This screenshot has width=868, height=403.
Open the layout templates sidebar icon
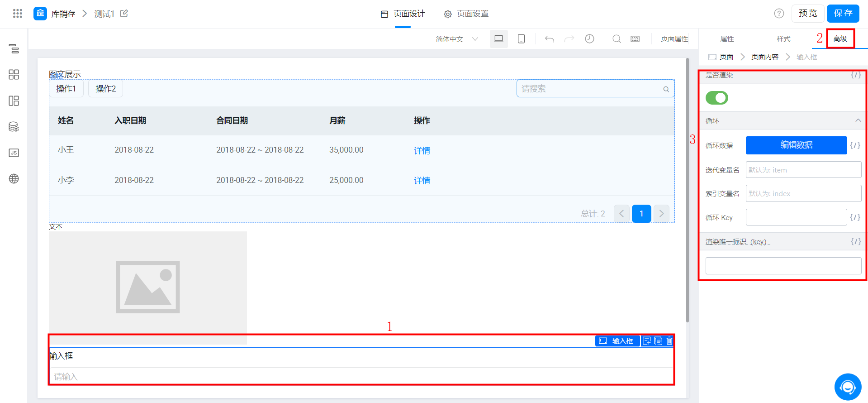coord(14,101)
